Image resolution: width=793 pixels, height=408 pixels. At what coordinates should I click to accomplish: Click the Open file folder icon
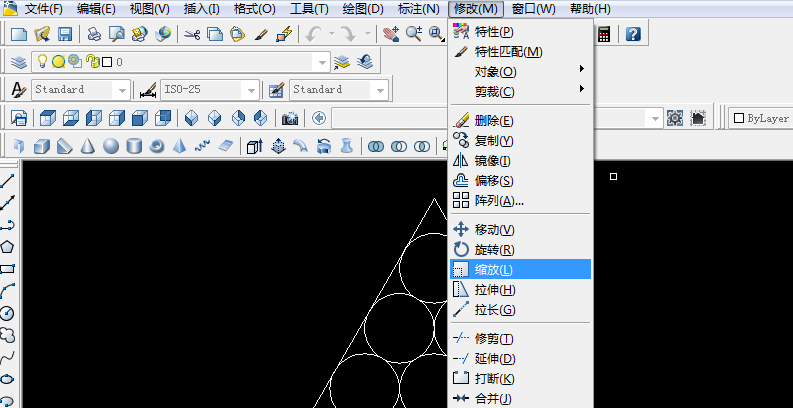pyautogui.click(x=42, y=34)
